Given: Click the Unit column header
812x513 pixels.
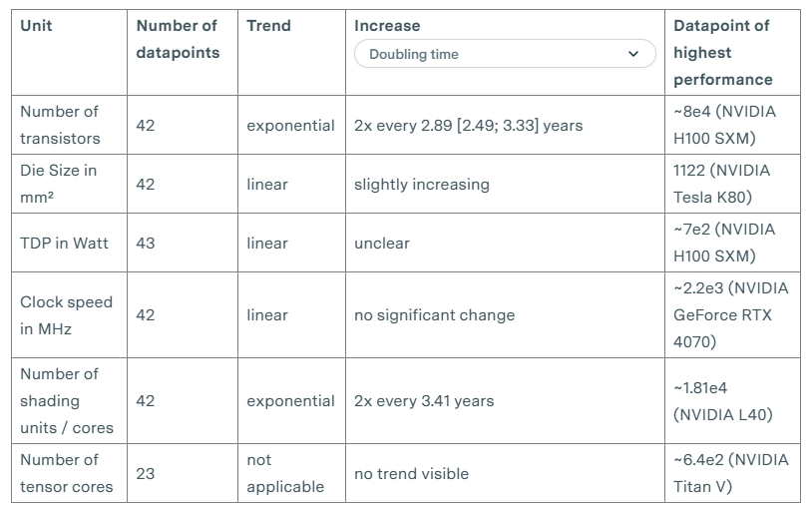Looking at the screenshot, I should click(x=36, y=26).
